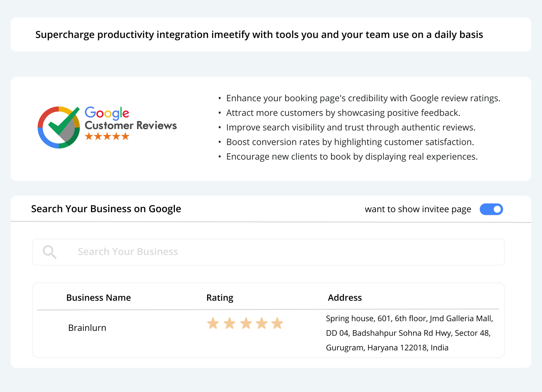Image resolution: width=542 pixels, height=392 pixels.
Task: Click the colorful Google wordmark logo
Action: pos(107,113)
